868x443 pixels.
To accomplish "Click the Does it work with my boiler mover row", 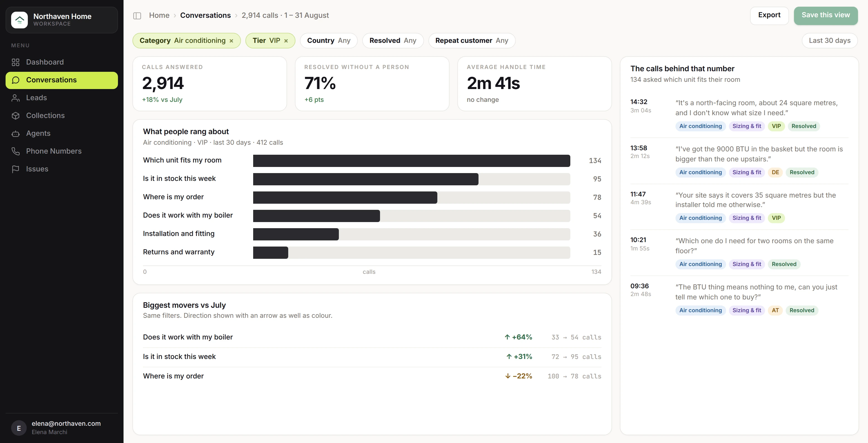I will (x=372, y=338).
